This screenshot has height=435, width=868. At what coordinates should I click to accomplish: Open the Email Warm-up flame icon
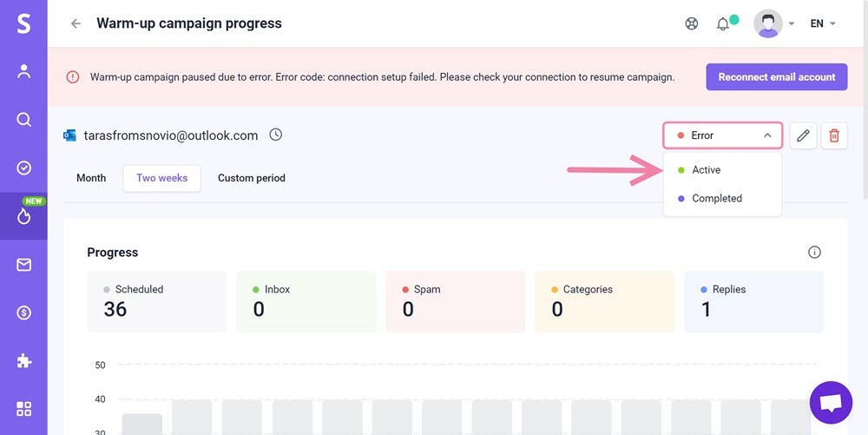click(23, 216)
